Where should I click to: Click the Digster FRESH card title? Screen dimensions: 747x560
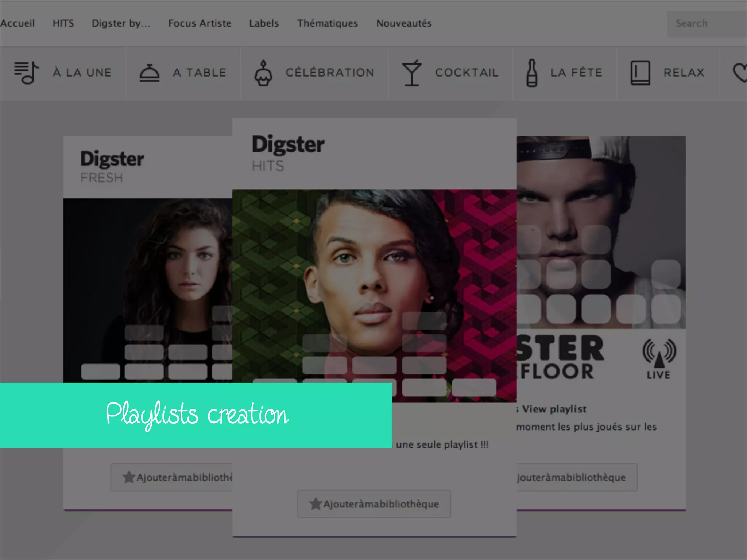112,166
